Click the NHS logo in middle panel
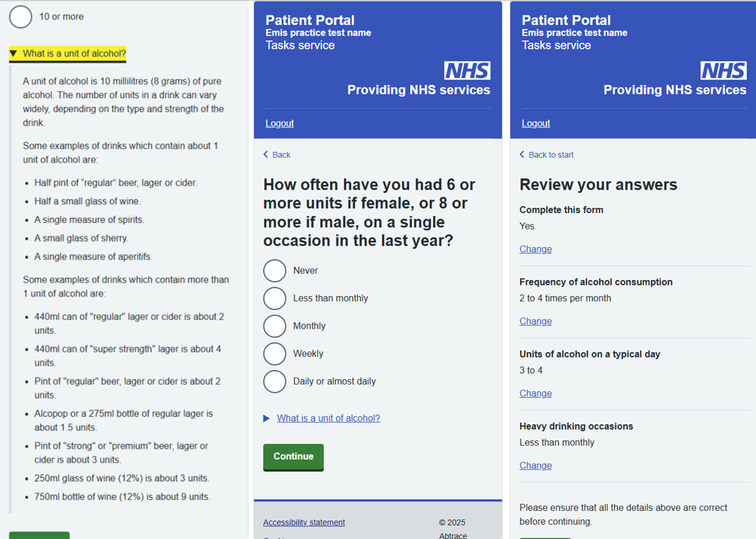The width and height of the screenshot is (756, 539). 467,70
